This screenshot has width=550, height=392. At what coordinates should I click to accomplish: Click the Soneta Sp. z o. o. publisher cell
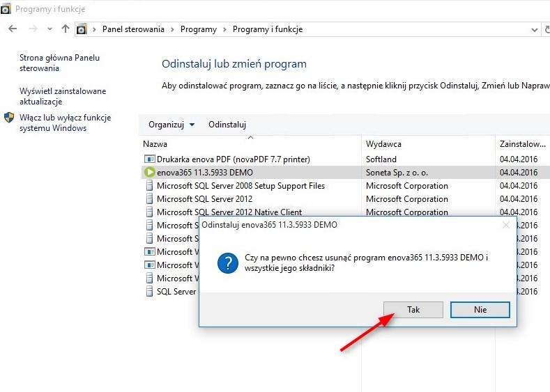click(397, 173)
